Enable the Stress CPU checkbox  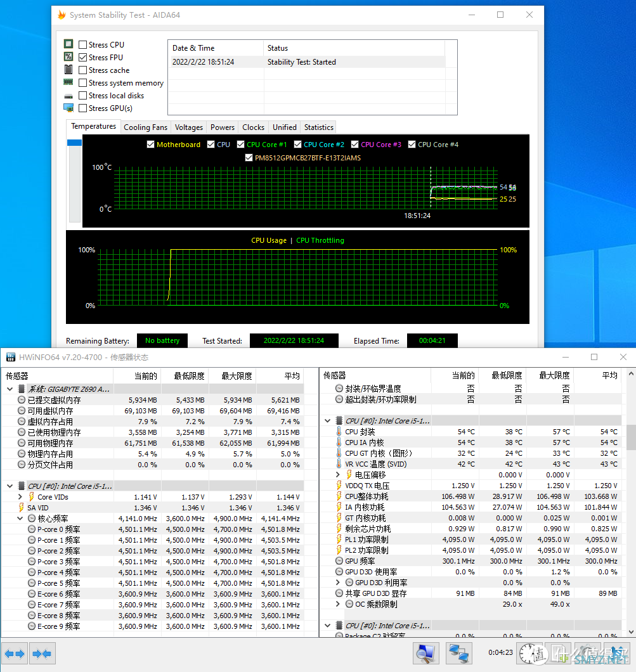coord(83,44)
